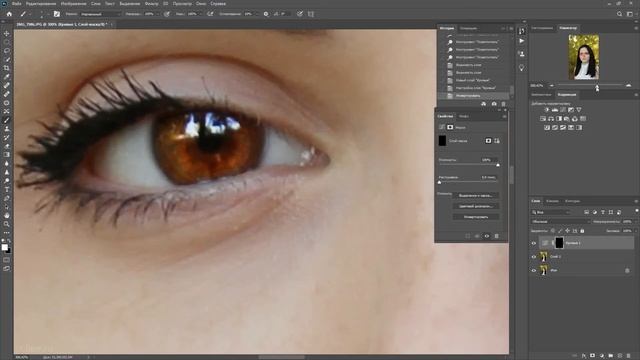Click Выделение и маска button
Viewport: 640px width, 360px height.
pos(476,196)
